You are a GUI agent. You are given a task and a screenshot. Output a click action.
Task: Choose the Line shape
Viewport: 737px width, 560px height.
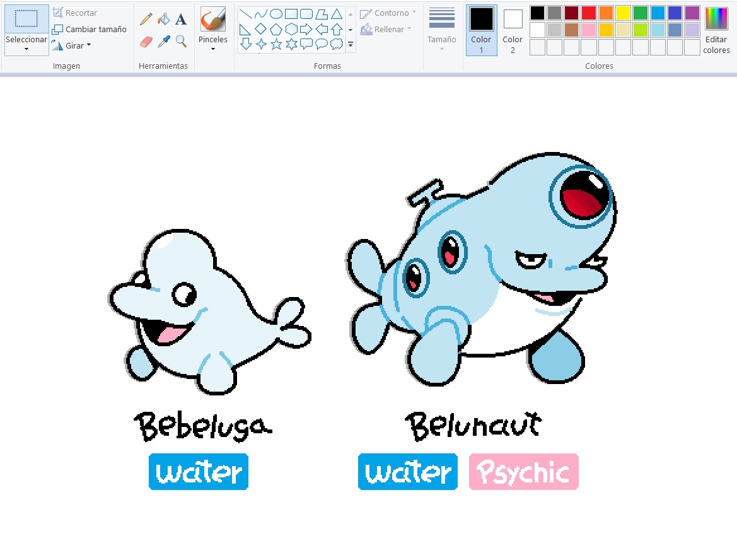click(245, 14)
